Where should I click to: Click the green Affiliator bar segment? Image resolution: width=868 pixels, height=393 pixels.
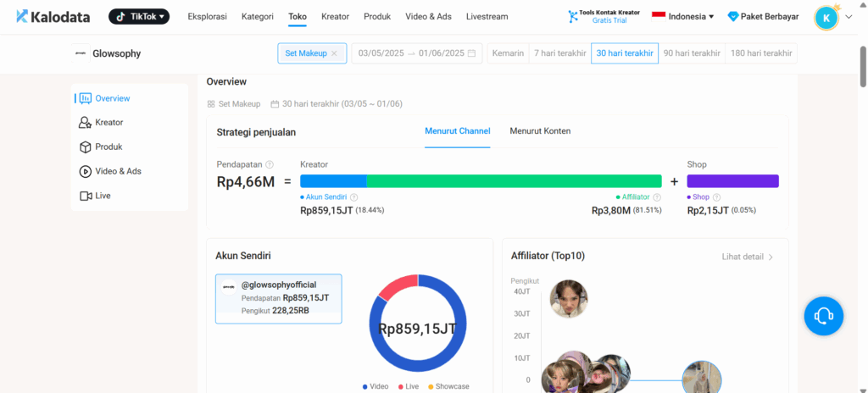pos(515,181)
